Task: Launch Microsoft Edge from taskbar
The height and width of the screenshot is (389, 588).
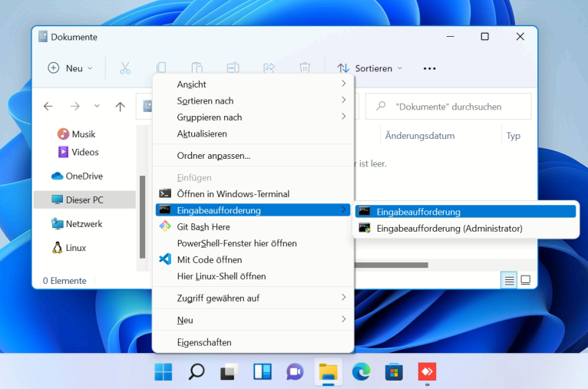Action: (361, 372)
